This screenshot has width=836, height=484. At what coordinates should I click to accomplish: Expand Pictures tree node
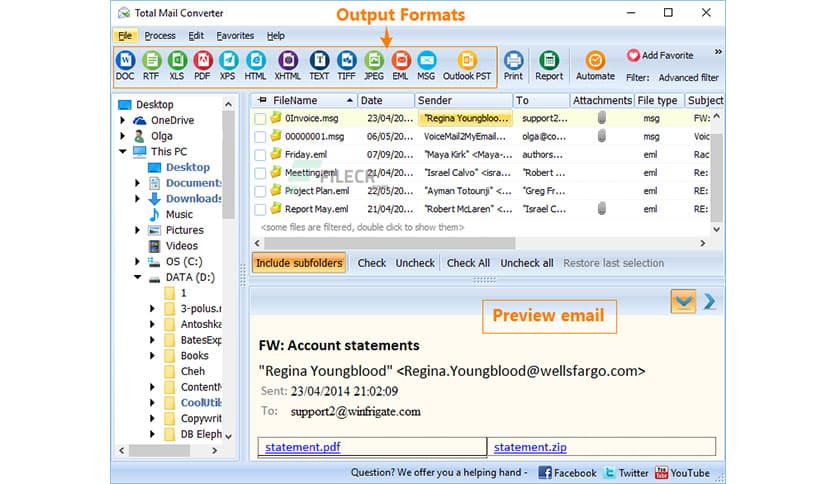click(138, 230)
